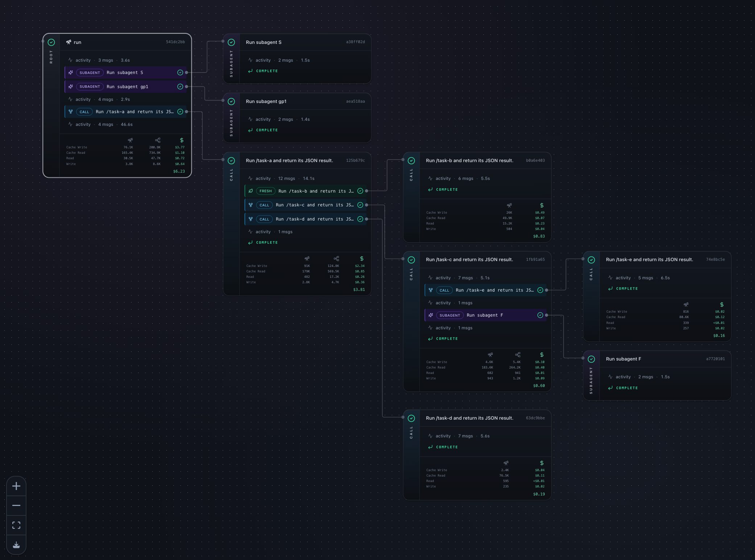Click status check on Run subagent gp1 node
Image resolution: width=755 pixels, height=560 pixels.
click(x=231, y=102)
